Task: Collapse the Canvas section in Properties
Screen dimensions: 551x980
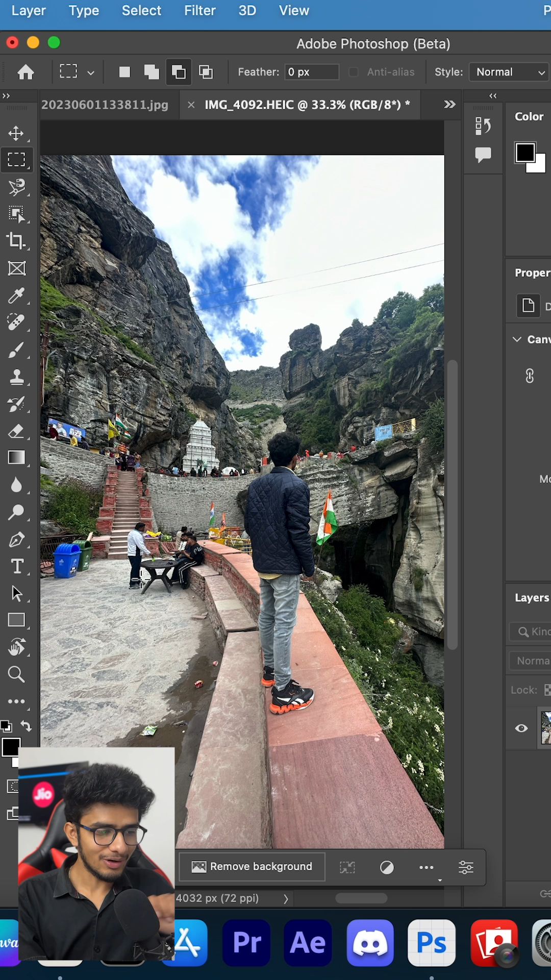Action: pos(517,339)
